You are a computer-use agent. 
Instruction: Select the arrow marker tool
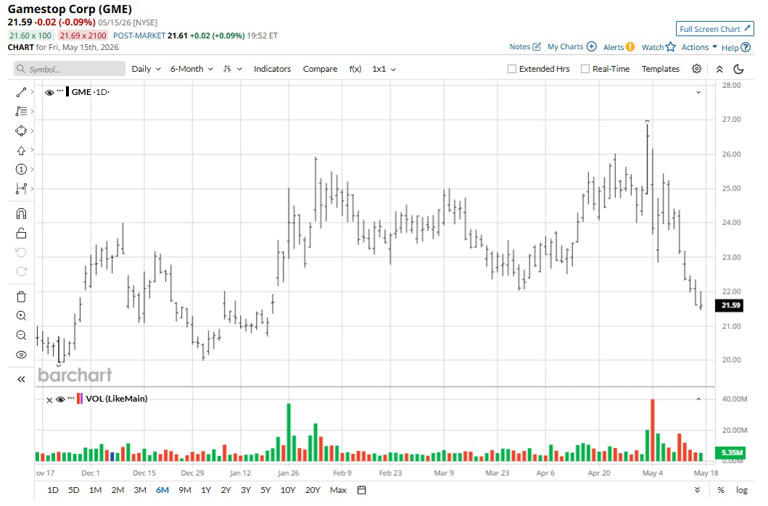(x=21, y=150)
